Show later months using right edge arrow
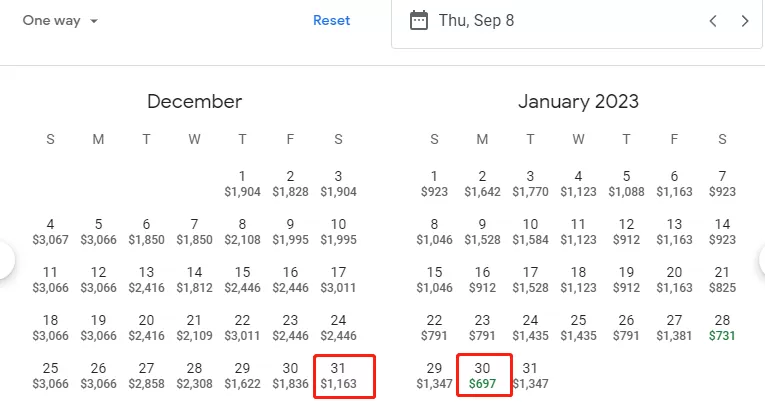This screenshot has width=765, height=415. click(762, 260)
